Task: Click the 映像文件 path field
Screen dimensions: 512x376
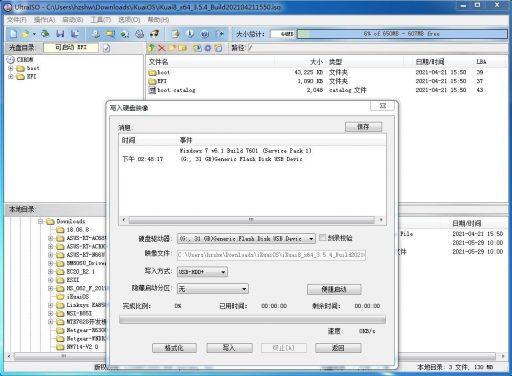Action: click(271, 255)
